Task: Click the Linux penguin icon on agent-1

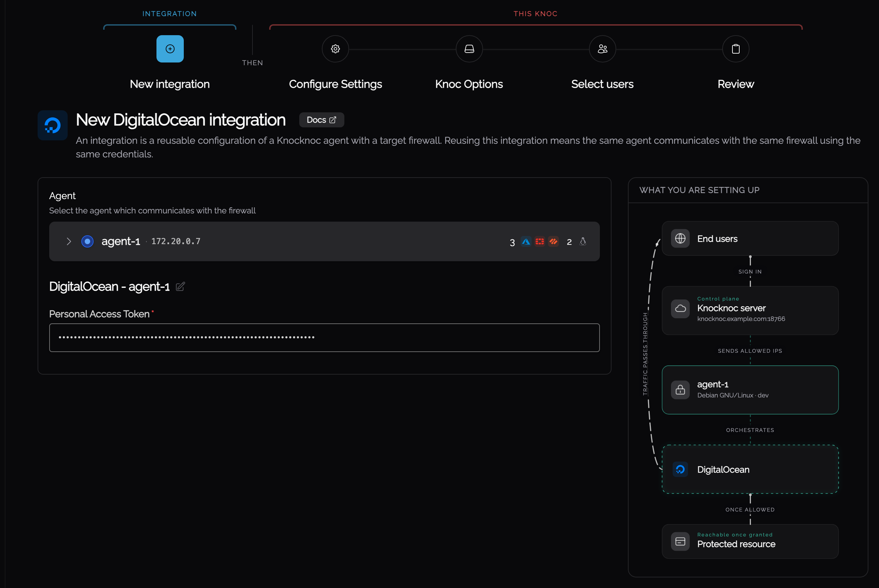Action: click(582, 241)
